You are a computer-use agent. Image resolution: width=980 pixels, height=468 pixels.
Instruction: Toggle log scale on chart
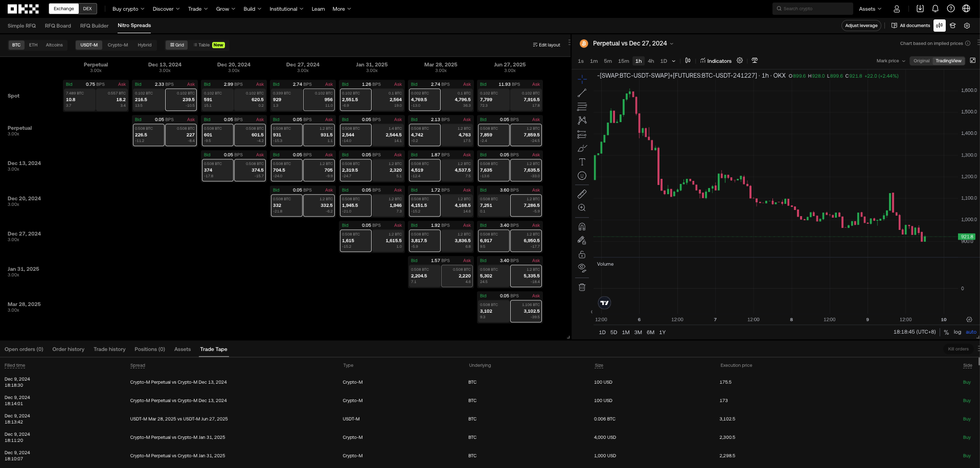coord(958,332)
